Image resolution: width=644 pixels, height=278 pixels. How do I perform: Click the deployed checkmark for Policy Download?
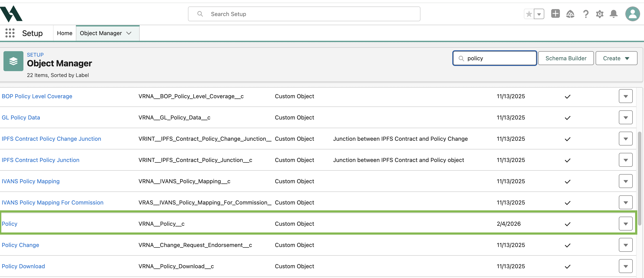[567, 267]
